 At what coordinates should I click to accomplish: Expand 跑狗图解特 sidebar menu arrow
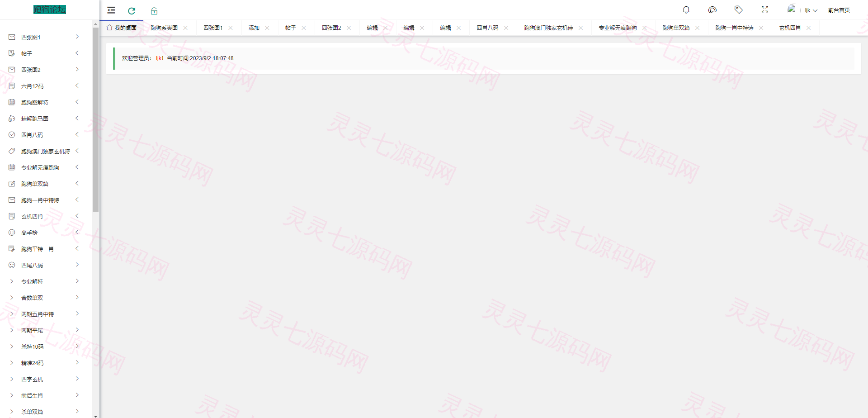point(77,102)
